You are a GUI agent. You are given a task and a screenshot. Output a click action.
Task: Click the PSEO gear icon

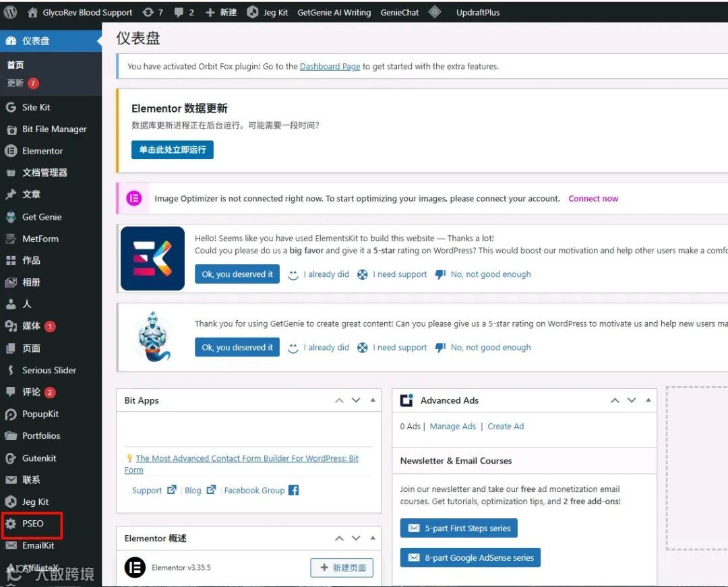pos(11,524)
